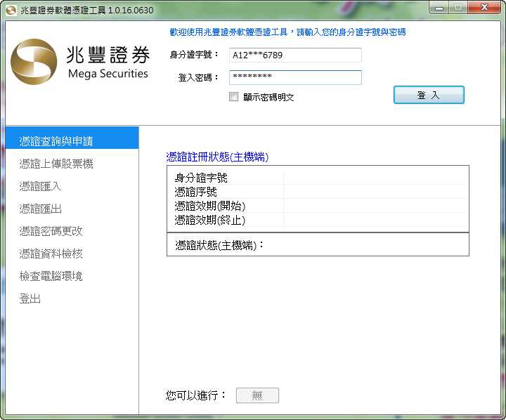Click the 憑證狀態(主機端) label
This screenshot has width=506, height=420.
219,245
